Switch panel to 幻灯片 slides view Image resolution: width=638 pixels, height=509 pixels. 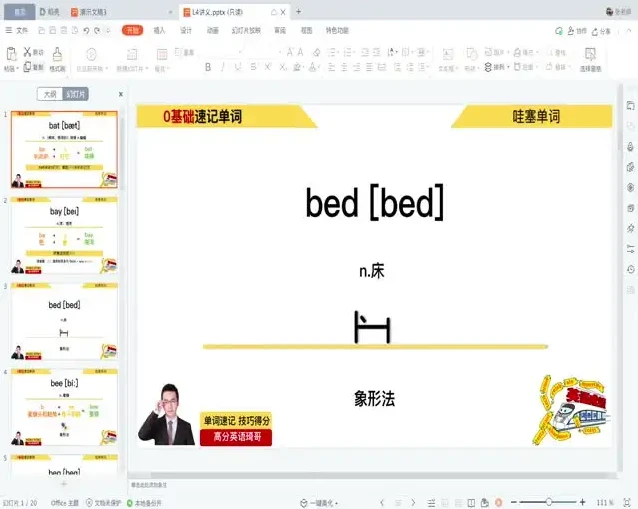[76, 94]
